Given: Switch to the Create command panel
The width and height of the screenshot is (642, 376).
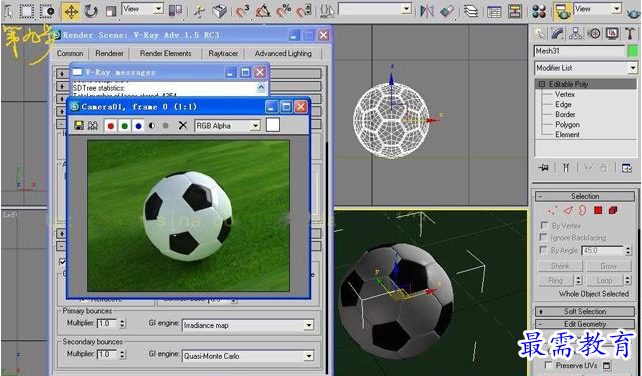Looking at the screenshot, I should 540,34.
